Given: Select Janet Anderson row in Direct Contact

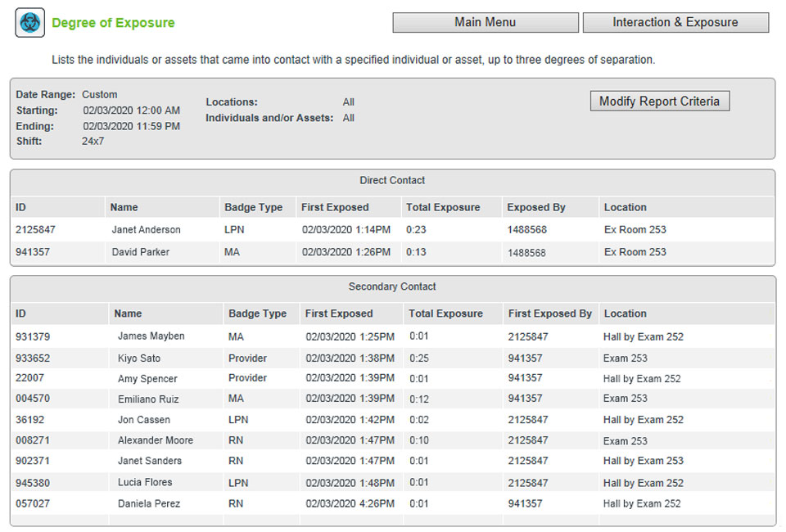Looking at the screenshot, I should tap(146, 230).
